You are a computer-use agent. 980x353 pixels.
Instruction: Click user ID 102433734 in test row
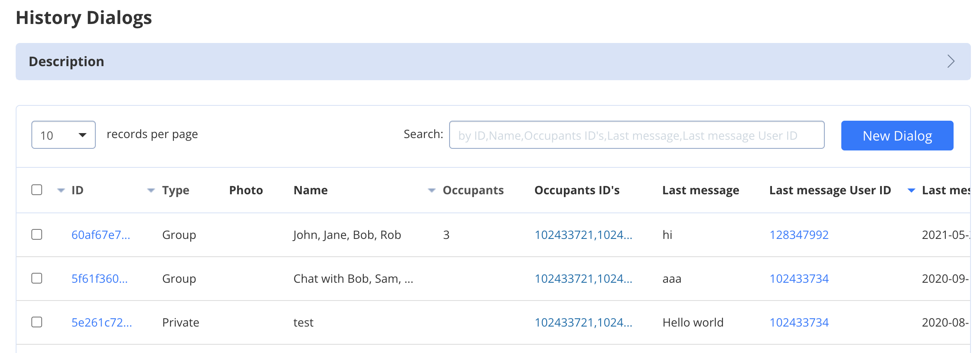coord(799,322)
